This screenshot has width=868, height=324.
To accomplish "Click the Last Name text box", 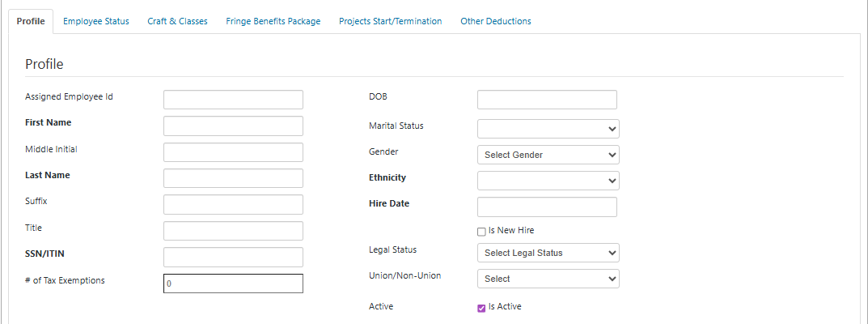I will pos(233,178).
